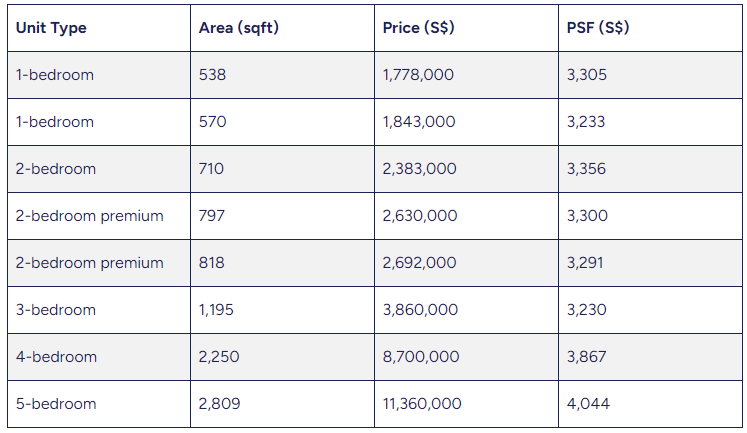Click the 797 sqft area cell
The image size is (747, 433).
(x=213, y=216)
